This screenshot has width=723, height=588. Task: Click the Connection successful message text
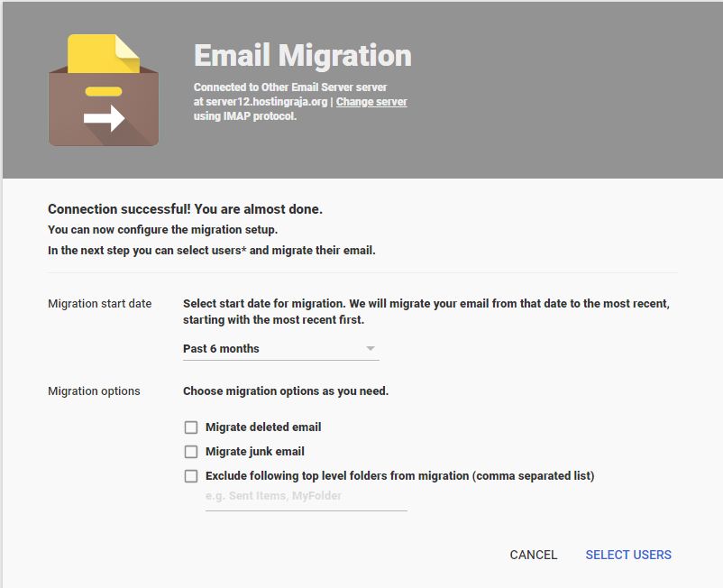186,209
